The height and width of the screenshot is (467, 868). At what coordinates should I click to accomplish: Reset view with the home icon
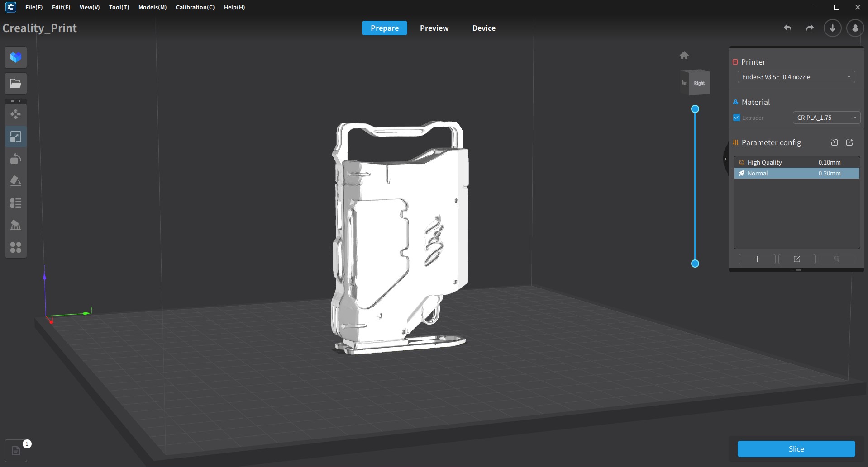pos(684,55)
